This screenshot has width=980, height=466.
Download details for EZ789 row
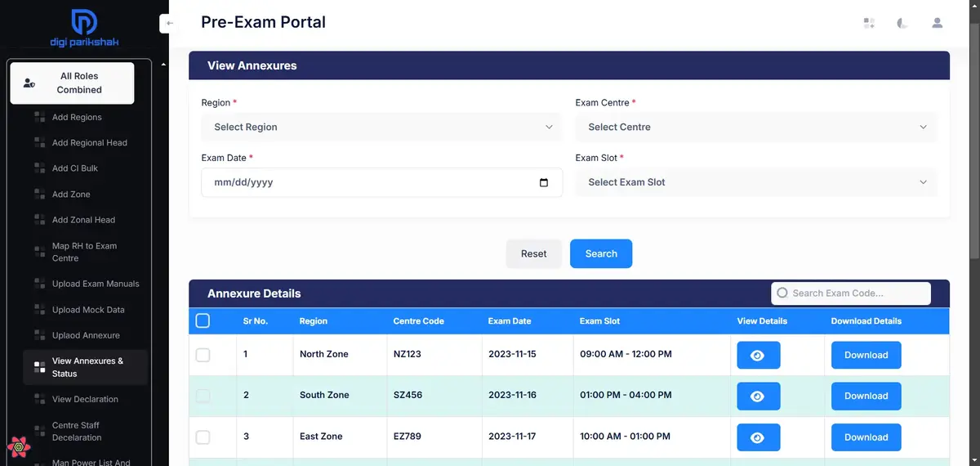coord(866,437)
